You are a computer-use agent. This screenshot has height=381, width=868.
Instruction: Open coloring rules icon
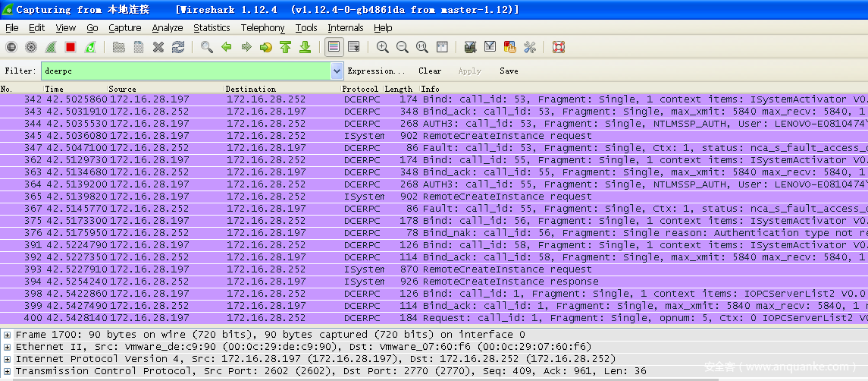pos(510,47)
